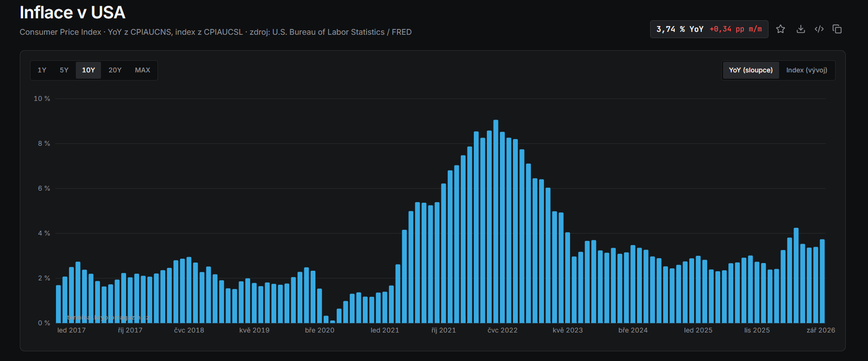Click the '10 %' y-axis label
Viewport: 868px width, 361px height.
pos(42,98)
